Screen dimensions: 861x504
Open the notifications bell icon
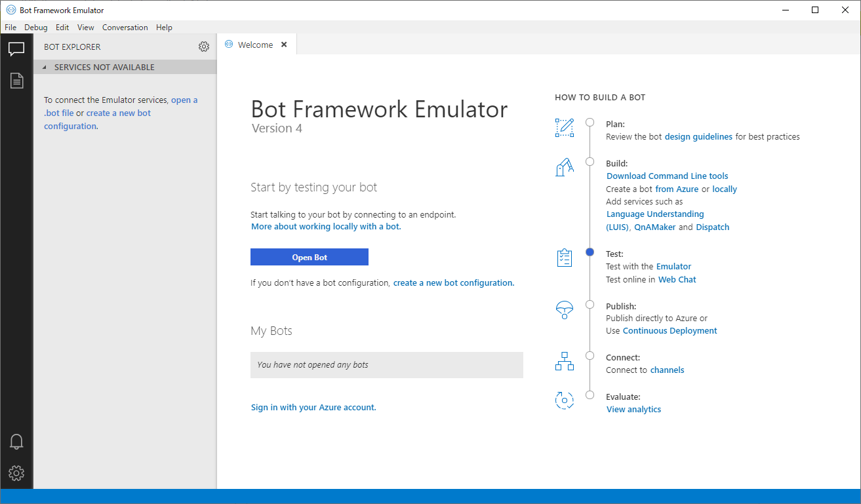pyautogui.click(x=16, y=441)
